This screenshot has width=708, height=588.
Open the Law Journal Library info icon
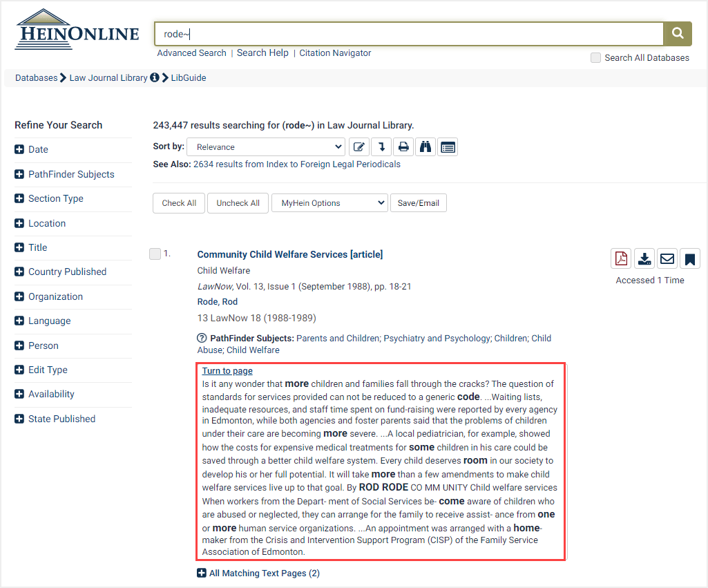(155, 77)
